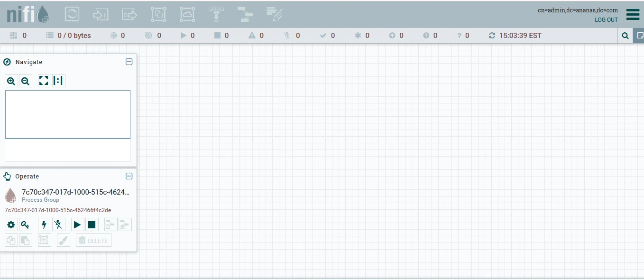The height and width of the screenshot is (280, 644).
Task: Click the LOG OUT link
Action: 607,20
